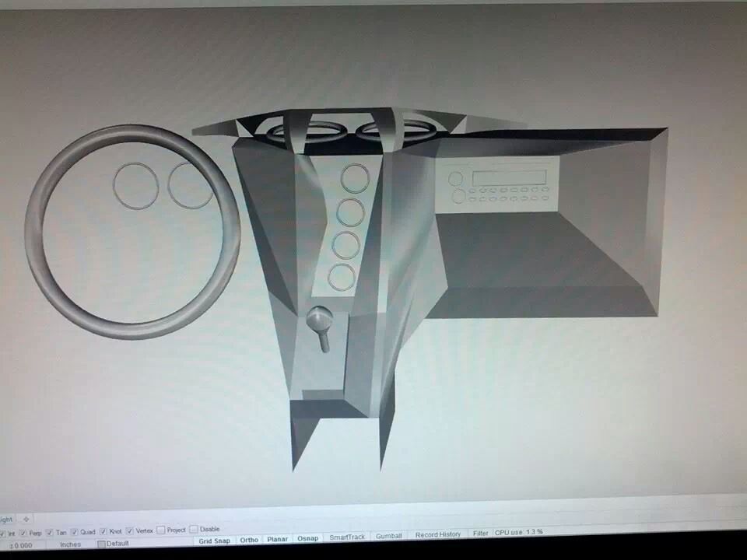The height and width of the screenshot is (560, 747).
Task: Toggle Record History
Action: pos(437,534)
